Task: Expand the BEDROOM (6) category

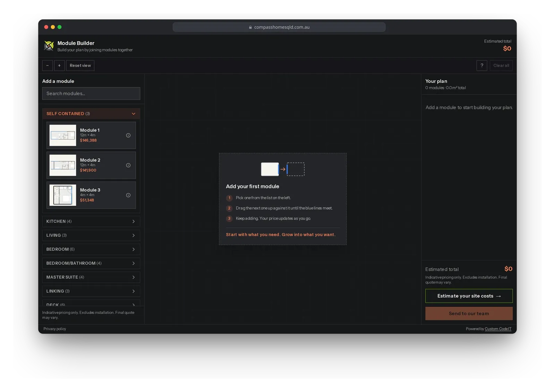Action: 91,249
